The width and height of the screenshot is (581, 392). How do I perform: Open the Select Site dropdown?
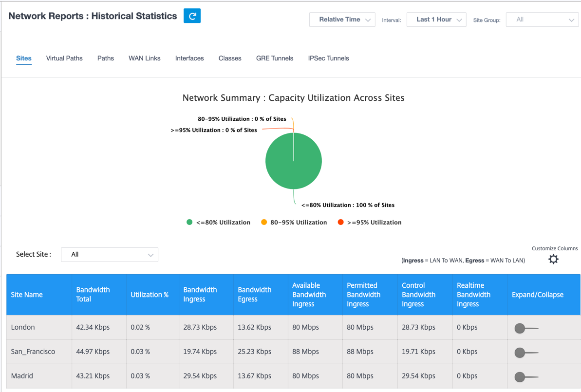pos(109,255)
